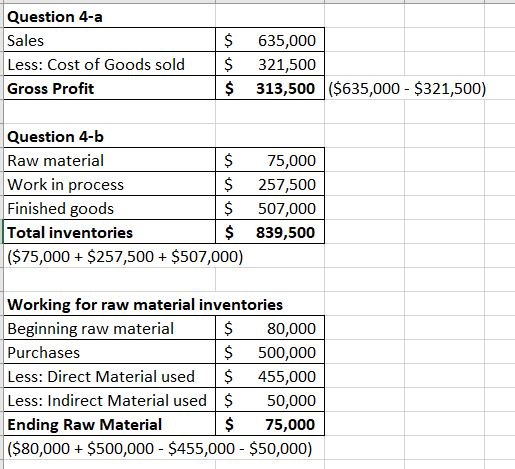Select the Gross Profit 313,500 cell
This screenshot has width=515, height=469.
270,88
